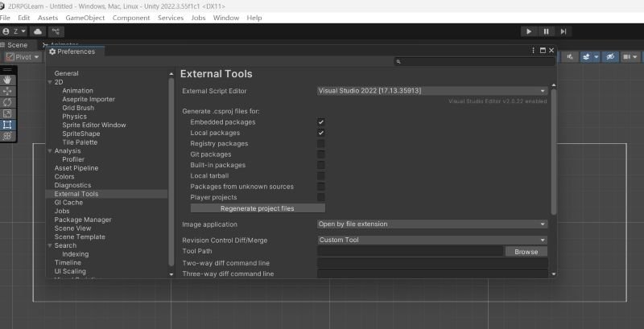Open External Script Editor dropdown
644x329 pixels.
432,91
